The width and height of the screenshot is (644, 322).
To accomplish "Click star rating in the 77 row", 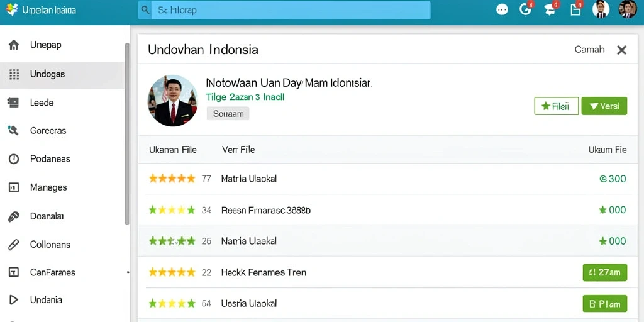I will pyautogui.click(x=172, y=179).
